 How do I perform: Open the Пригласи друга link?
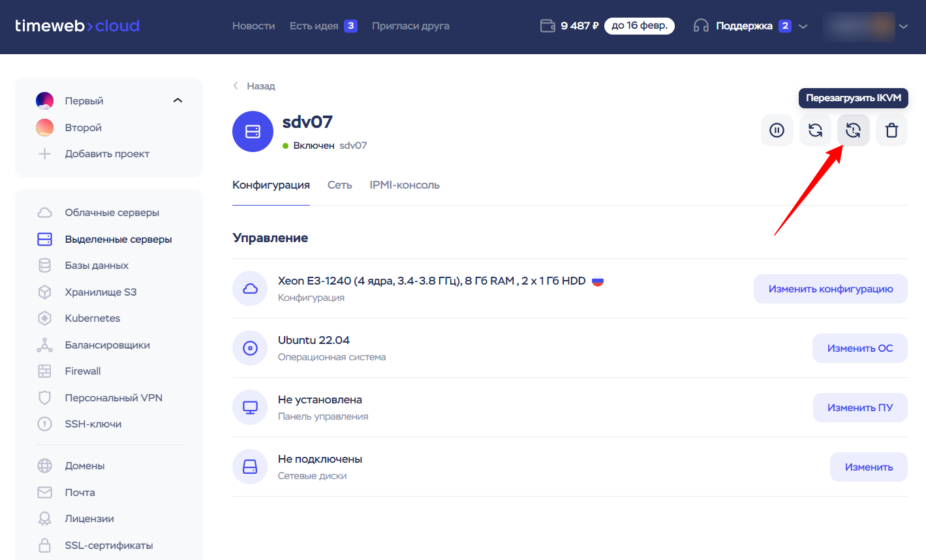pyautogui.click(x=410, y=26)
